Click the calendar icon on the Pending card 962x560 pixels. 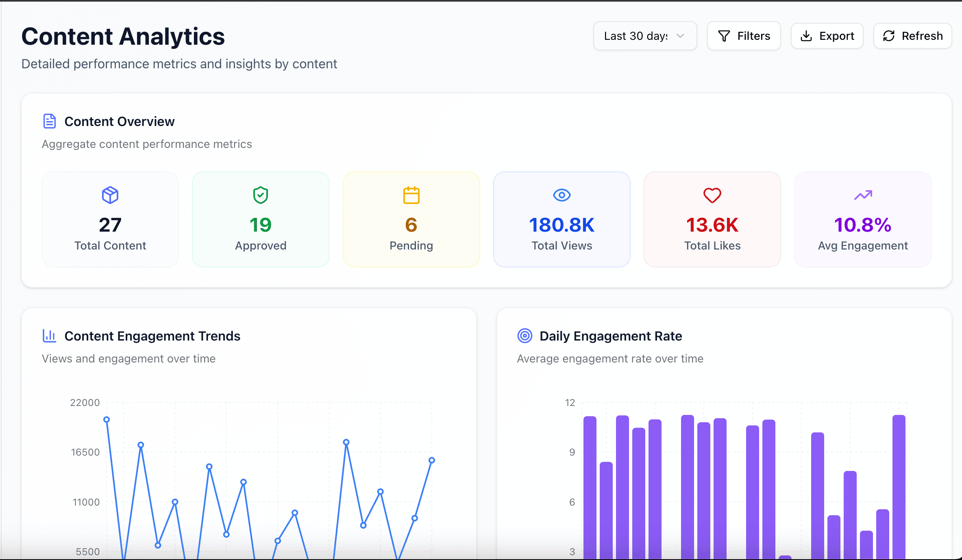[411, 195]
